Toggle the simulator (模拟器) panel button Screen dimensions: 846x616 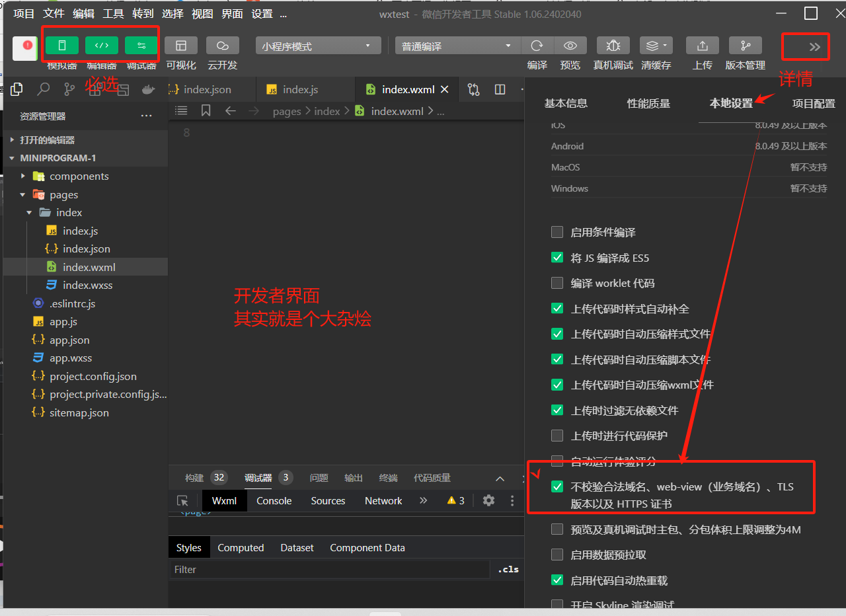(x=62, y=45)
